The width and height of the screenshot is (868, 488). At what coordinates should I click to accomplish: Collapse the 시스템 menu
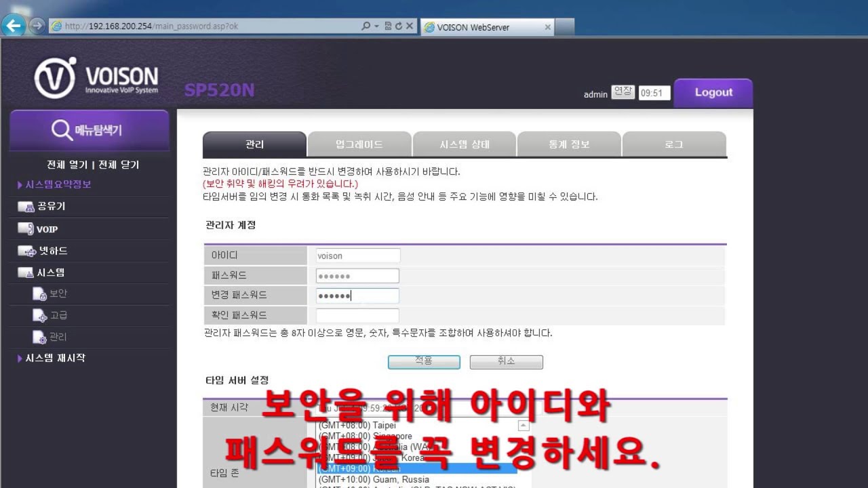(52, 272)
